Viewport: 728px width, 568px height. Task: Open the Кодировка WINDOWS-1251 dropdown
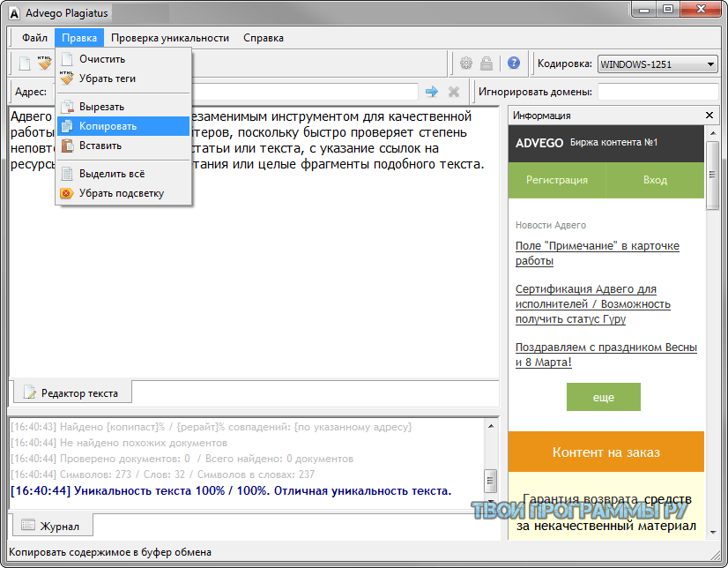(657, 64)
